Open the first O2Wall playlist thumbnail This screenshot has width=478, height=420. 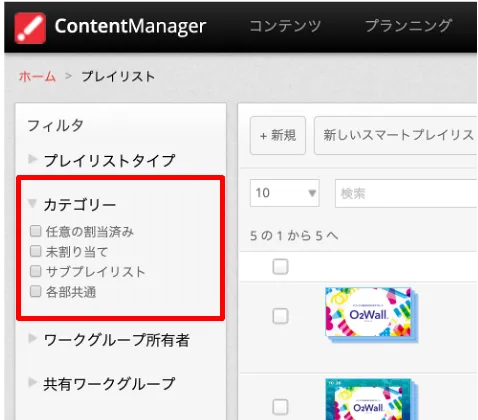pos(371,315)
